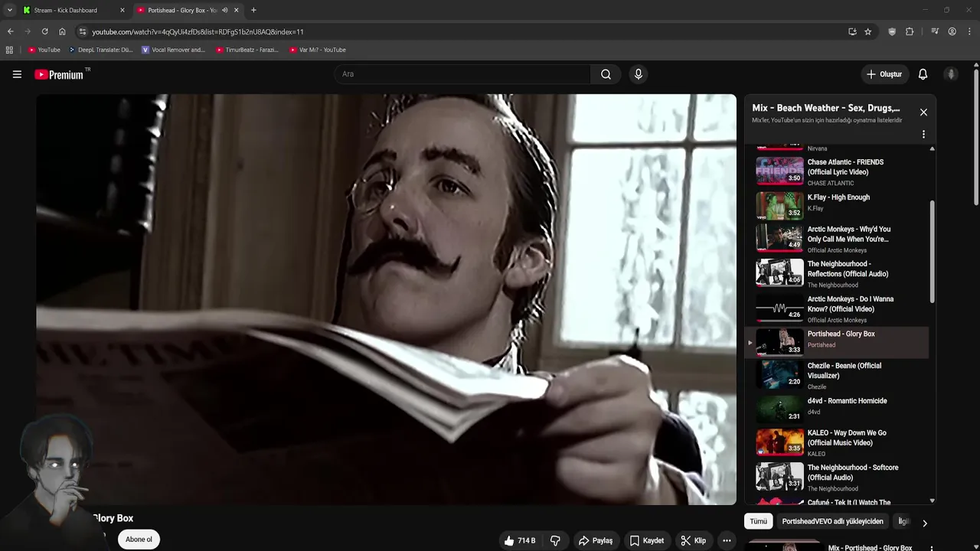This screenshot has width=980, height=551.
Task: Open the notifications bell
Action: [x=923, y=74]
